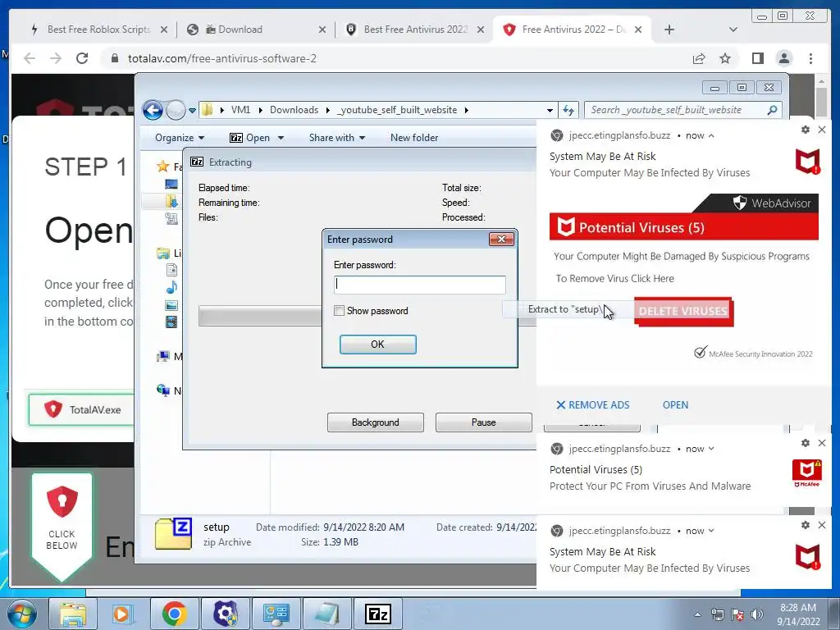The image size is (840, 630).
Task: Confirm password with the OK button
Action: coord(377,345)
